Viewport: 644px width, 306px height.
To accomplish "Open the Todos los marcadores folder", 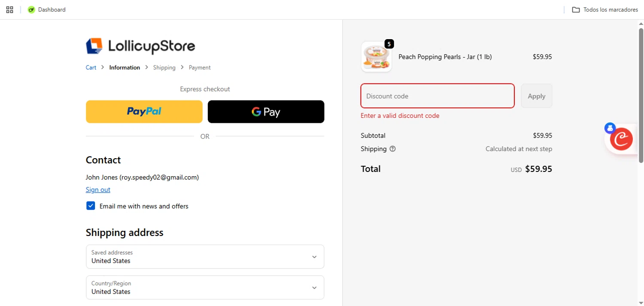I will [x=605, y=9].
